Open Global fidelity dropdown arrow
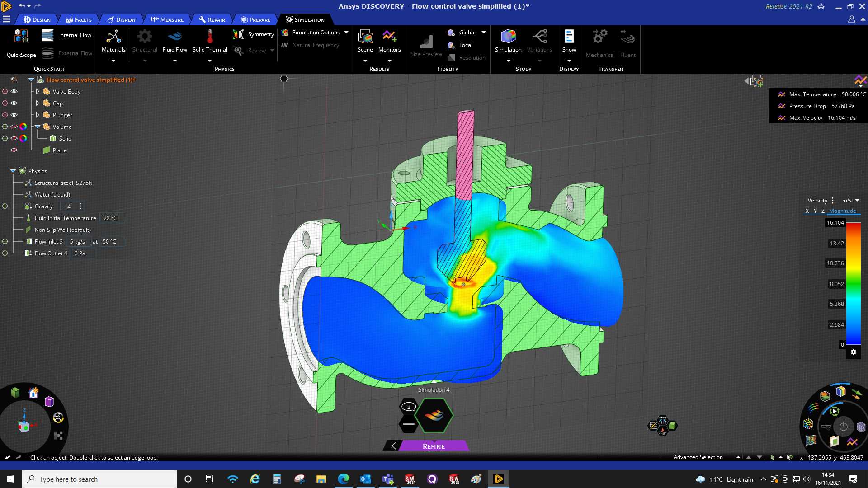This screenshot has width=868, height=488. [x=483, y=33]
